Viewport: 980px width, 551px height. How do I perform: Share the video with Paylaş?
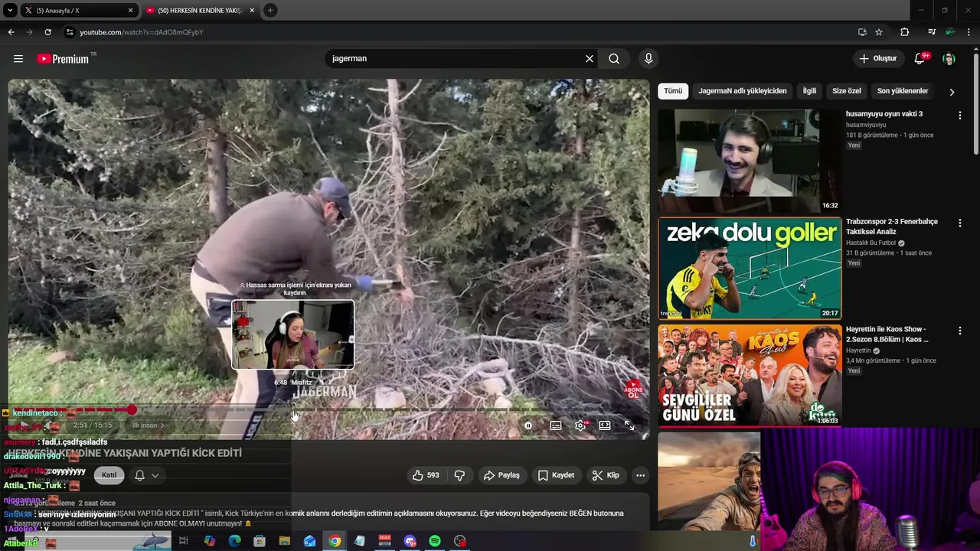[x=501, y=475]
